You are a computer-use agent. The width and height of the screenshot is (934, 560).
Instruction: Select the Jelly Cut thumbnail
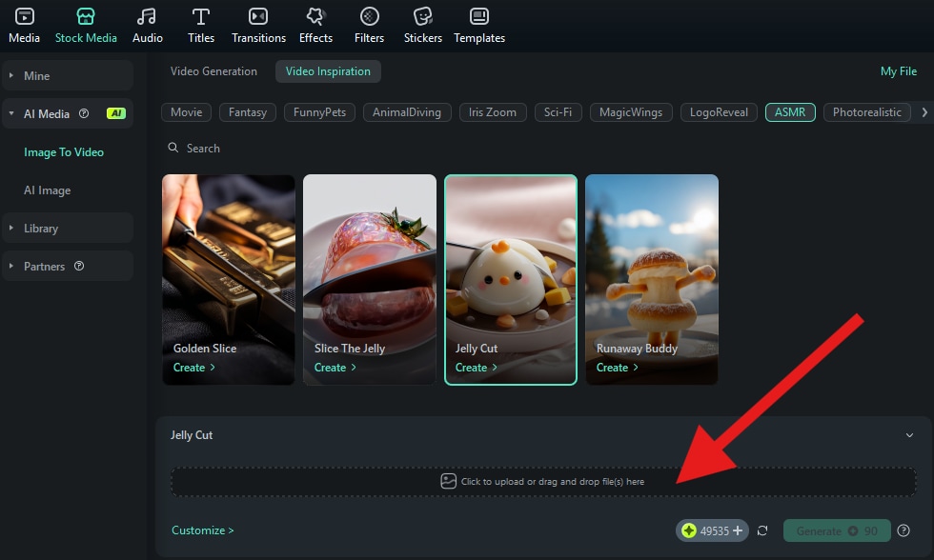click(x=511, y=280)
